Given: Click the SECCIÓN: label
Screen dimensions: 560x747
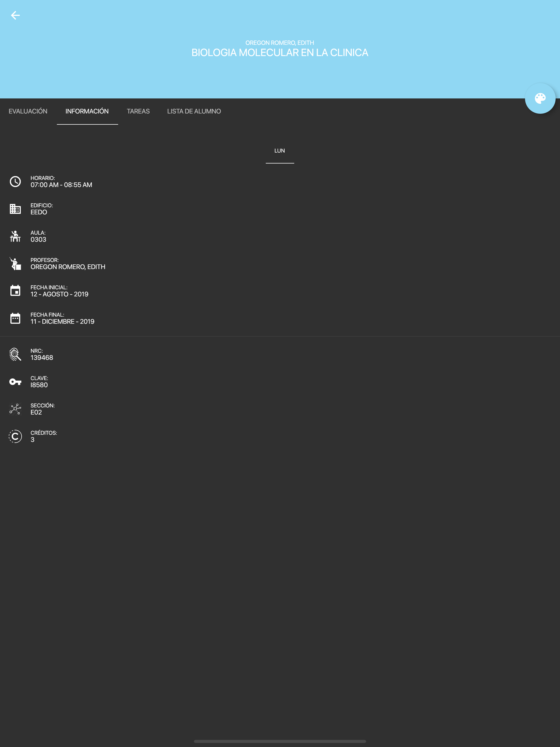Looking at the screenshot, I should [x=43, y=405].
